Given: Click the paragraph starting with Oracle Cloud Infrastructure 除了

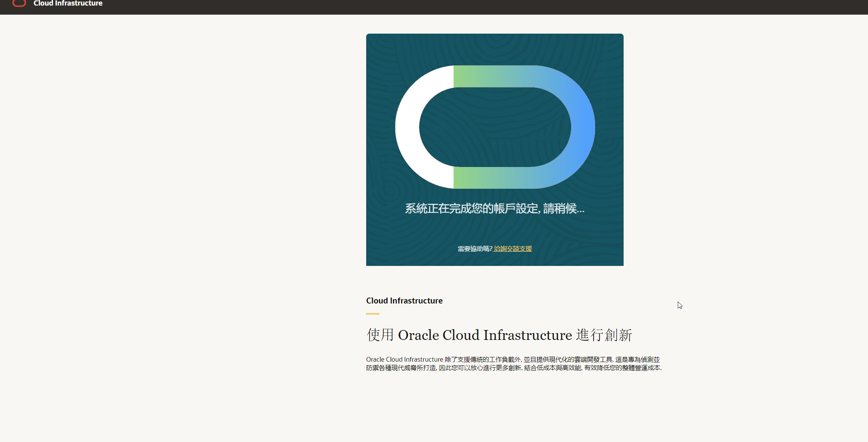Looking at the screenshot, I should click(x=514, y=364).
